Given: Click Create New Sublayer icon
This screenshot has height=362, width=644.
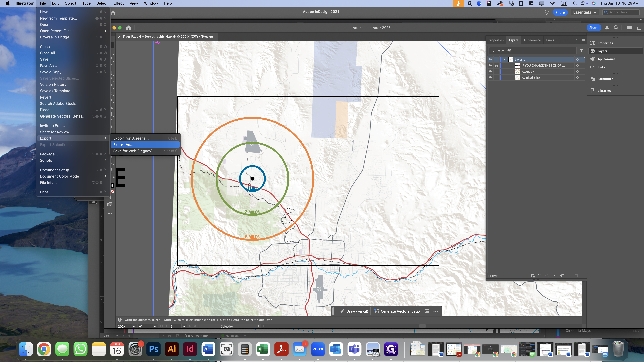Looking at the screenshot, I should pyautogui.click(x=562, y=276).
